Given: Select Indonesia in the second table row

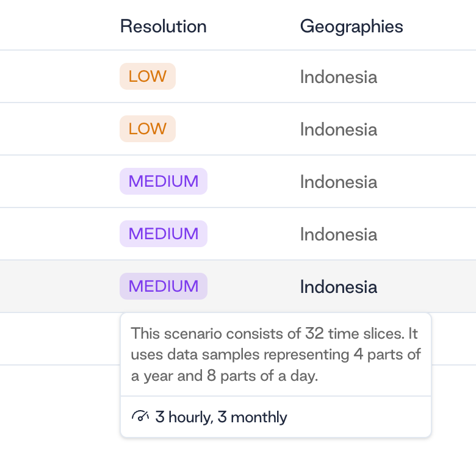Looking at the screenshot, I should point(339,129).
